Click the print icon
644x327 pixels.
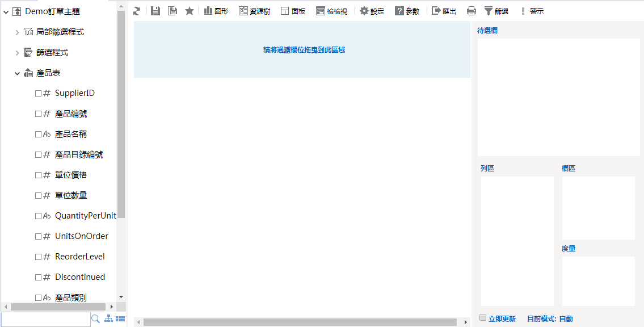coord(471,11)
